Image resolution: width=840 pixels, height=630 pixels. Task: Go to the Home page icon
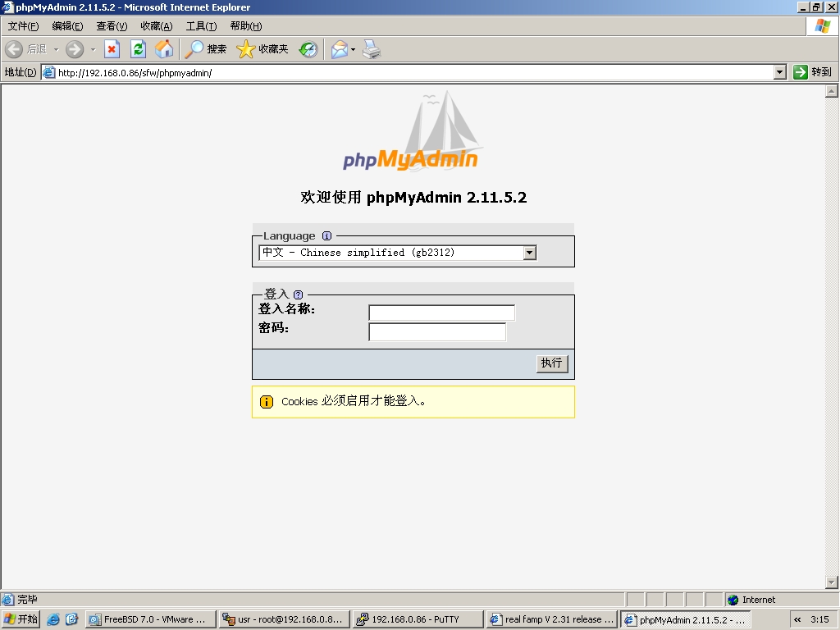[164, 49]
